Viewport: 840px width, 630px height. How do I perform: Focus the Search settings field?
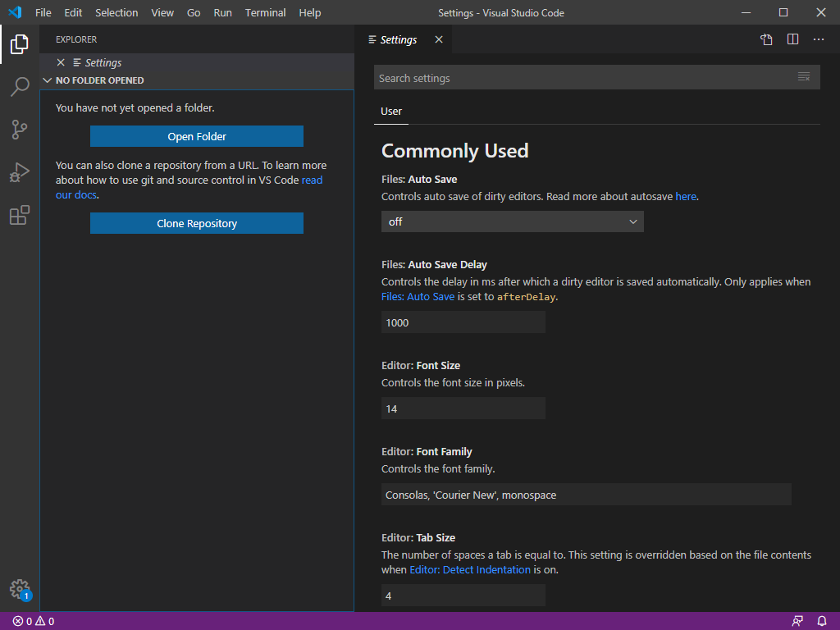coord(597,78)
